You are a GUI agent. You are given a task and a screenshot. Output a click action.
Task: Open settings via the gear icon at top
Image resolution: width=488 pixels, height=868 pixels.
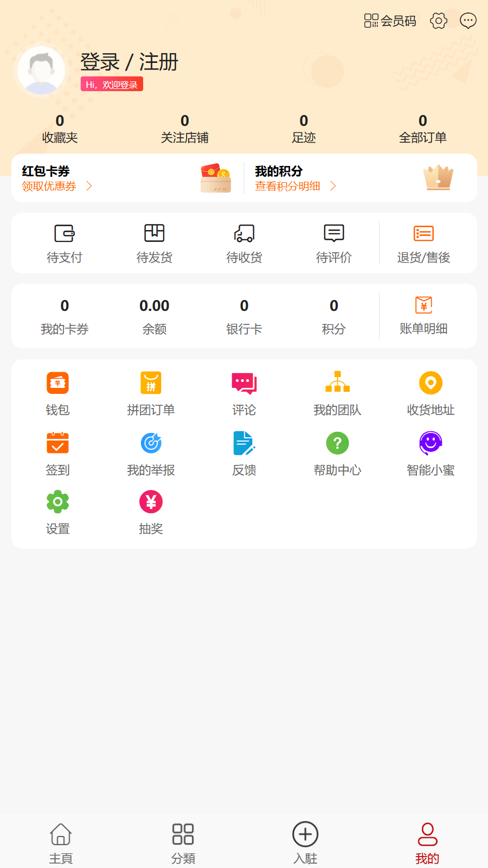[439, 21]
